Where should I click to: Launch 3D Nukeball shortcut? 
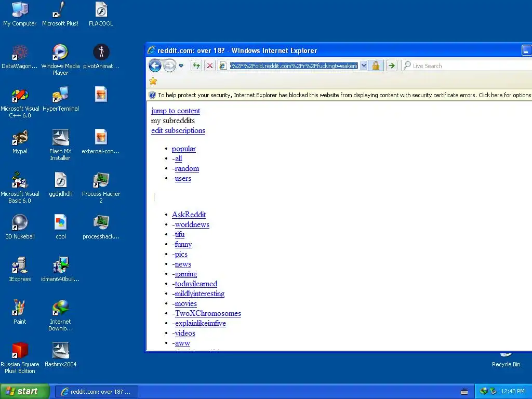[x=20, y=228]
